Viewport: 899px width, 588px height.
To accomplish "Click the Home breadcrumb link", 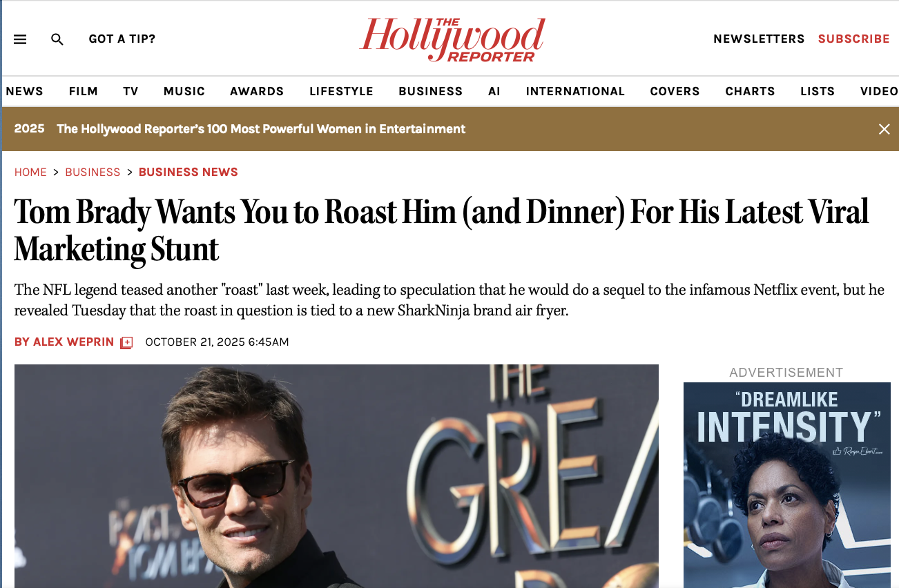I will (x=30, y=172).
